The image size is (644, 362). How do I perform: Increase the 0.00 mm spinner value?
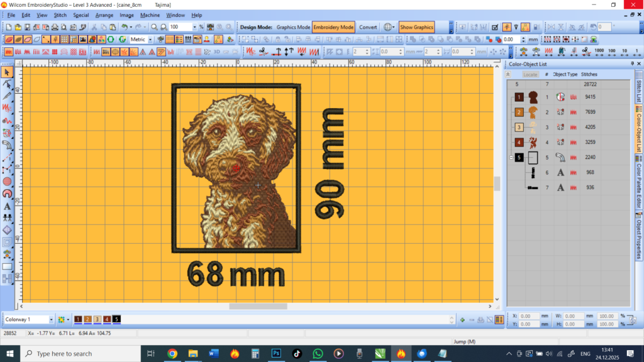click(523, 38)
